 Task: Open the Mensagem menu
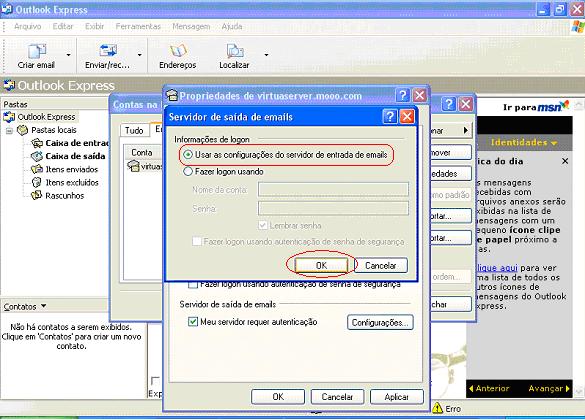(191, 26)
